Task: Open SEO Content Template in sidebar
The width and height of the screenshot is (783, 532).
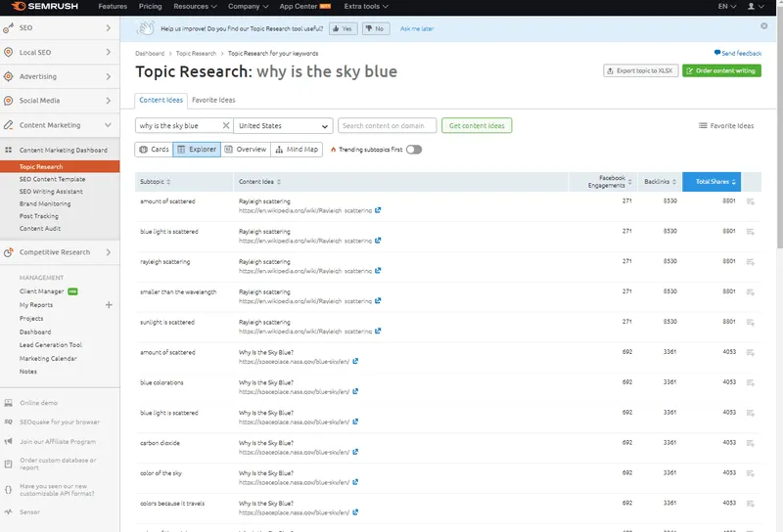Action: pos(52,179)
